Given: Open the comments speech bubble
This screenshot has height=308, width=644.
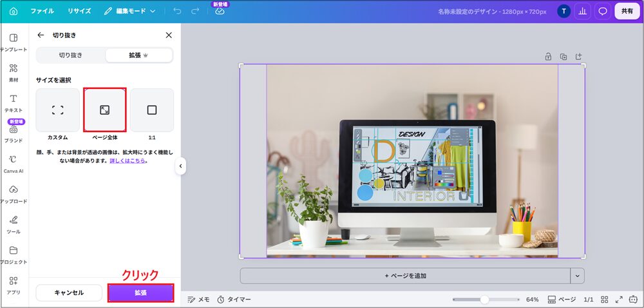Looking at the screenshot, I should 603,12.
